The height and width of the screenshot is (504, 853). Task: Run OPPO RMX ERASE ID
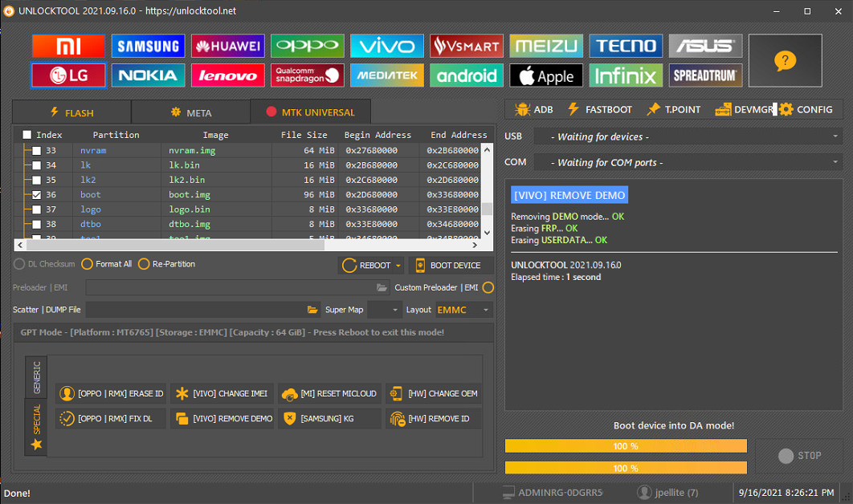pos(110,393)
